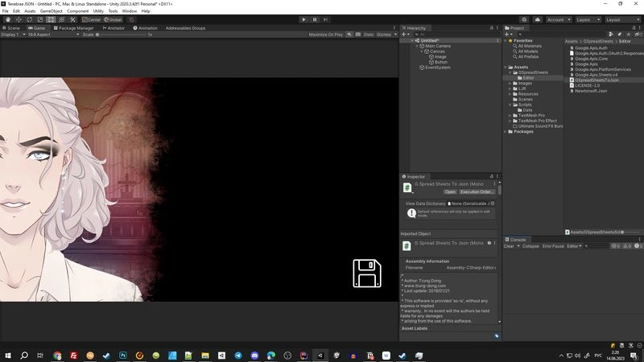This screenshot has height=362, width=644.
Task: Toggle Stats overlay in Game view
Action: (x=369, y=35)
